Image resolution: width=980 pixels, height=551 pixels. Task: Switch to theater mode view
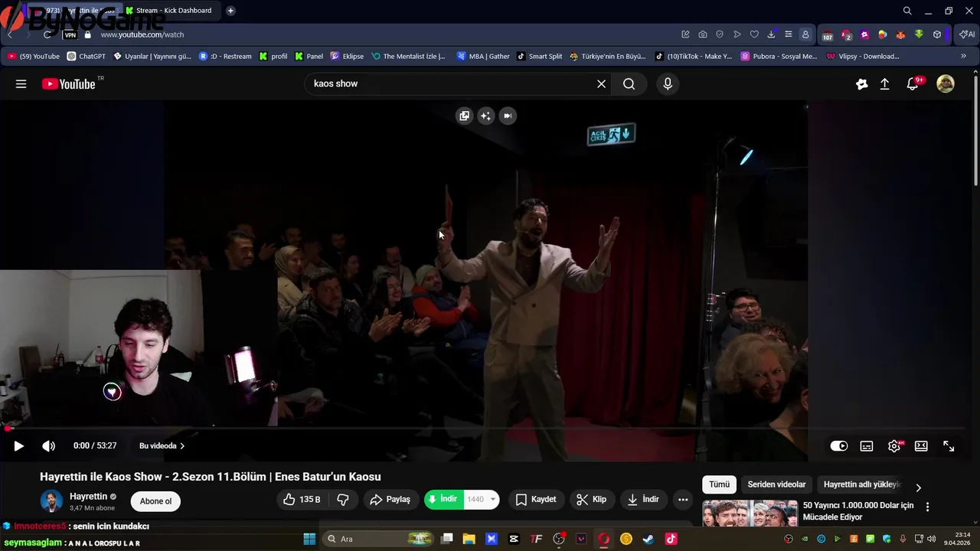pyautogui.click(x=921, y=446)
